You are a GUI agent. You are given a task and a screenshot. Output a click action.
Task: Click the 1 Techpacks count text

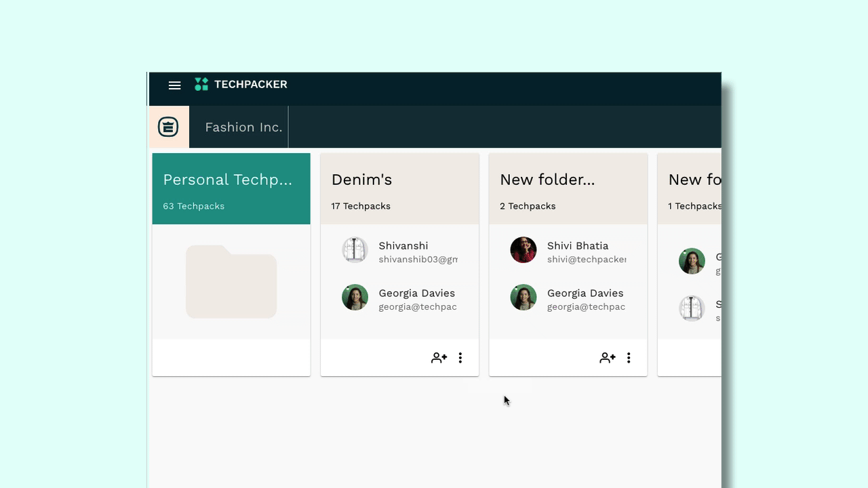(x=694, y=206)
